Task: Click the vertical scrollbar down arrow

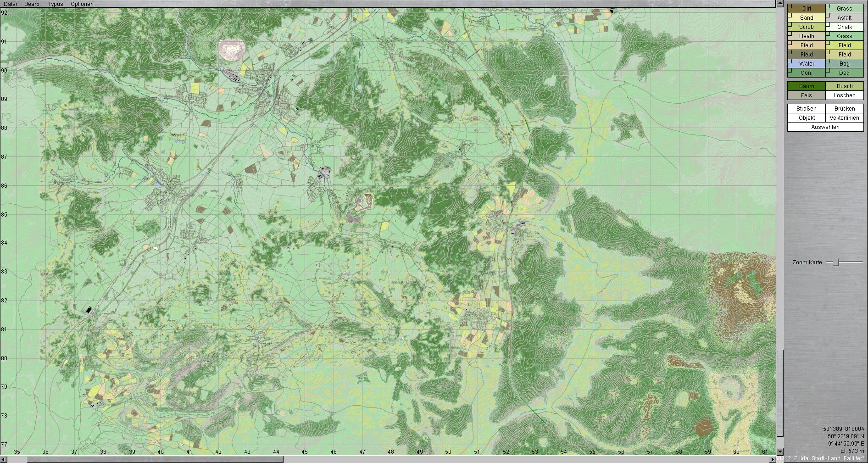Action: (x=779, y=452)
